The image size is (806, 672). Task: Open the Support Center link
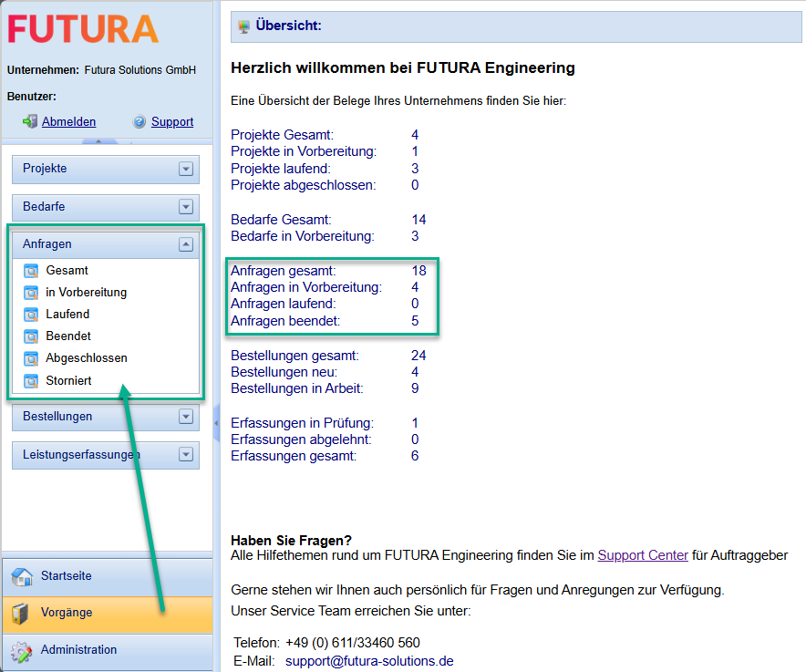click(x=643, y=554)
